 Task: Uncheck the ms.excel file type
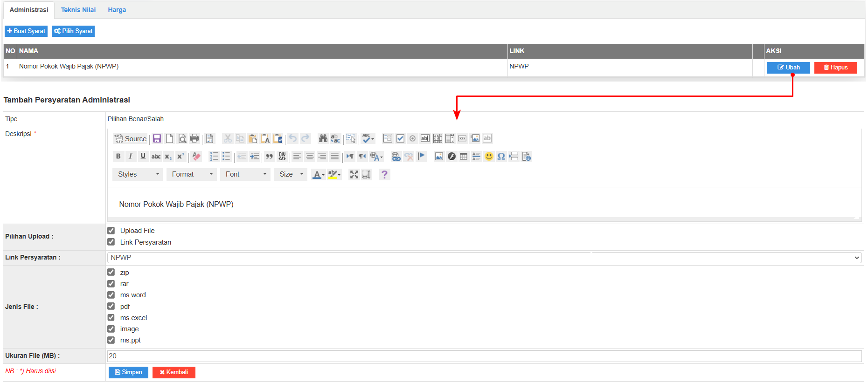pyautogui.click(x=111, y=317)
